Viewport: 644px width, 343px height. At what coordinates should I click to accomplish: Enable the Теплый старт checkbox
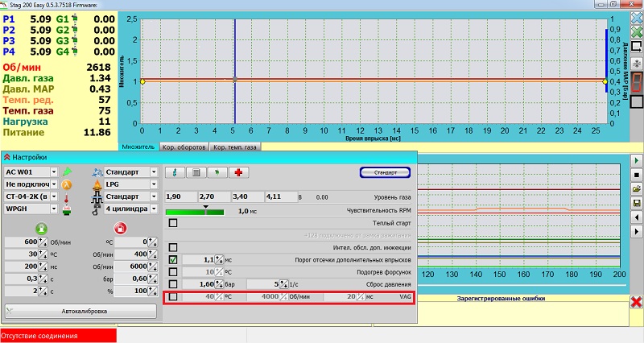click(x=173, y=223)
